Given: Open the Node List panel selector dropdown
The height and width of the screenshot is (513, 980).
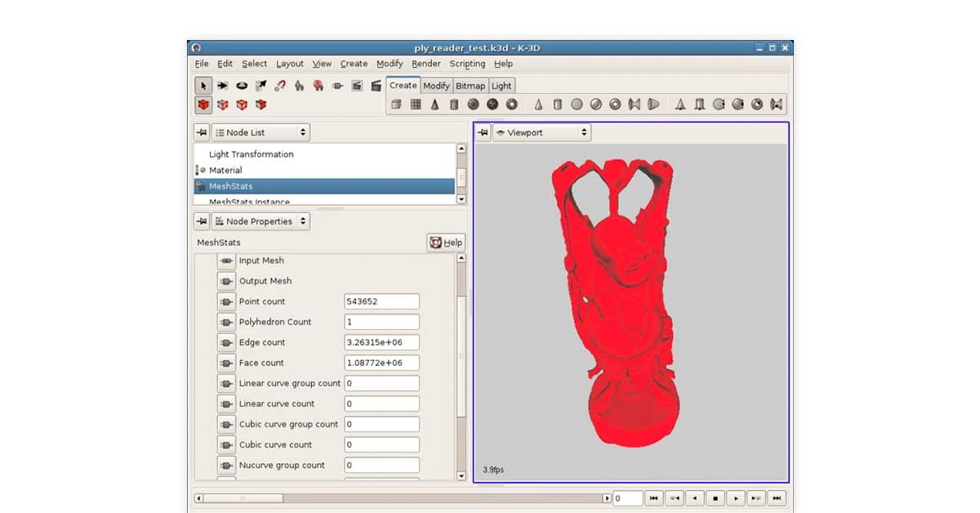Looking at the screenshot, I should pos(260,132).
